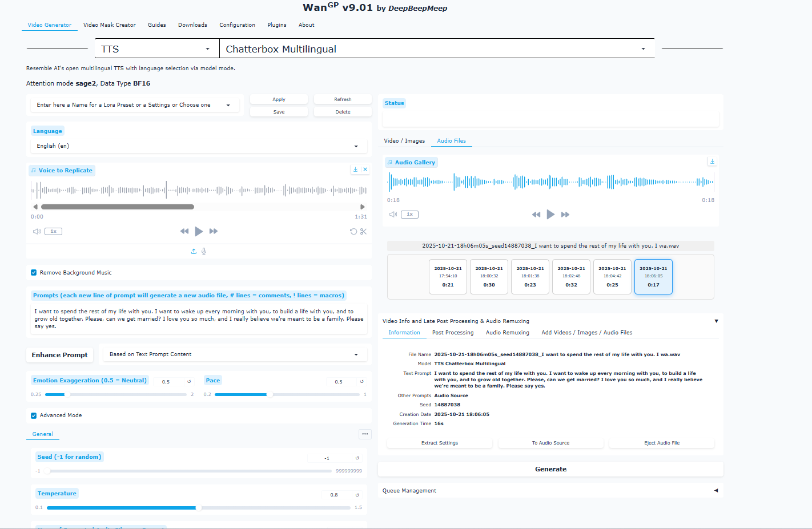812x529 pixels.
Task: Open the About tab
Action: tap(307, 25)
